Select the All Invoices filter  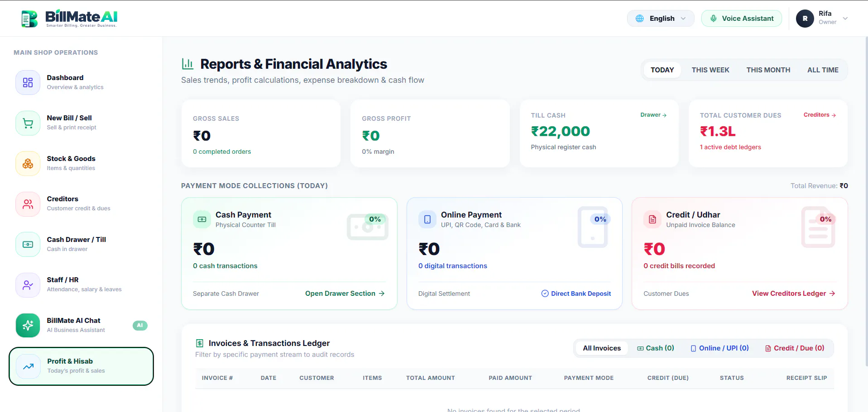pyautogui.click(x=602, y=348)
